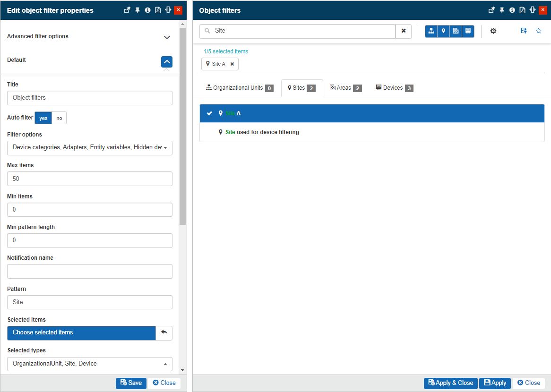Viewport: 551px width, 392px height.
Task: Open Object filters settings gear
Action: [x=493, y=31]
